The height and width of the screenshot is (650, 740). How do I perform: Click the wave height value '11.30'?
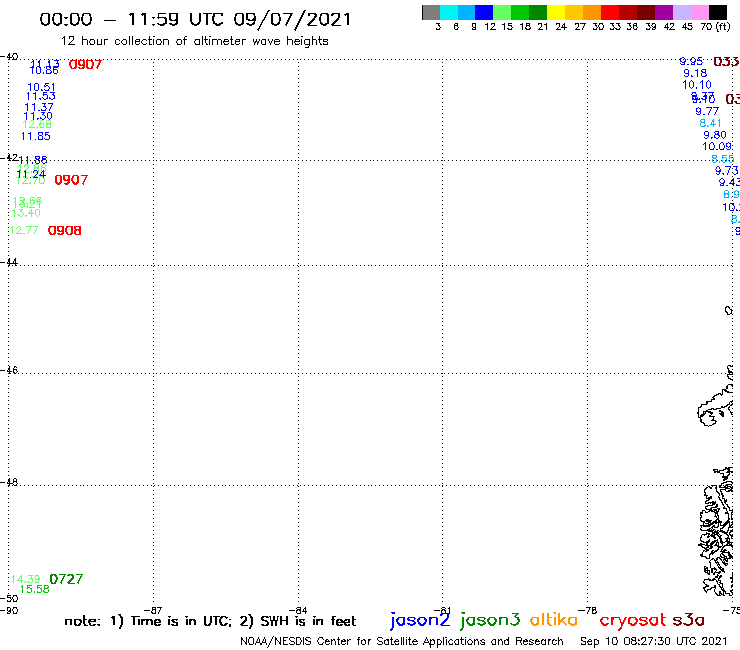38,116
